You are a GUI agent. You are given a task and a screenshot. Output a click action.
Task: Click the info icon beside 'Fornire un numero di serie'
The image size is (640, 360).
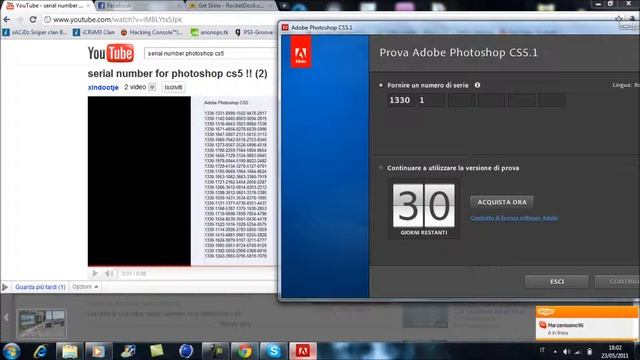[x=477, y=85]
